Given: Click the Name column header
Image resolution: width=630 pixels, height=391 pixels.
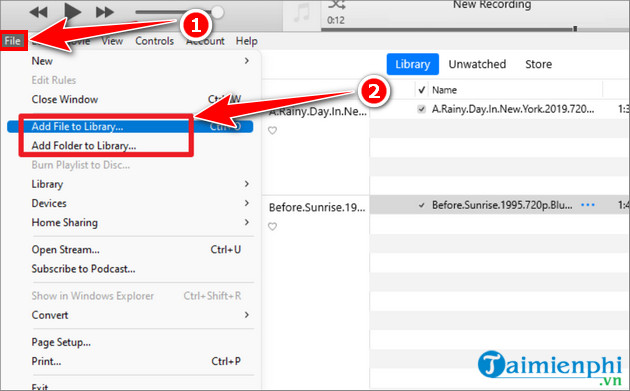Looking at the screenshot, I should click(x=444, y=90).
